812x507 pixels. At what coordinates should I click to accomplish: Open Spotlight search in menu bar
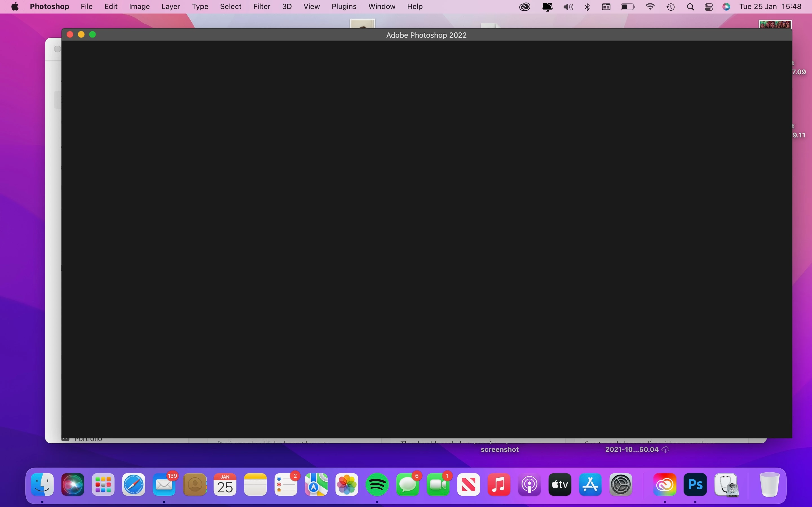[690, 7]
